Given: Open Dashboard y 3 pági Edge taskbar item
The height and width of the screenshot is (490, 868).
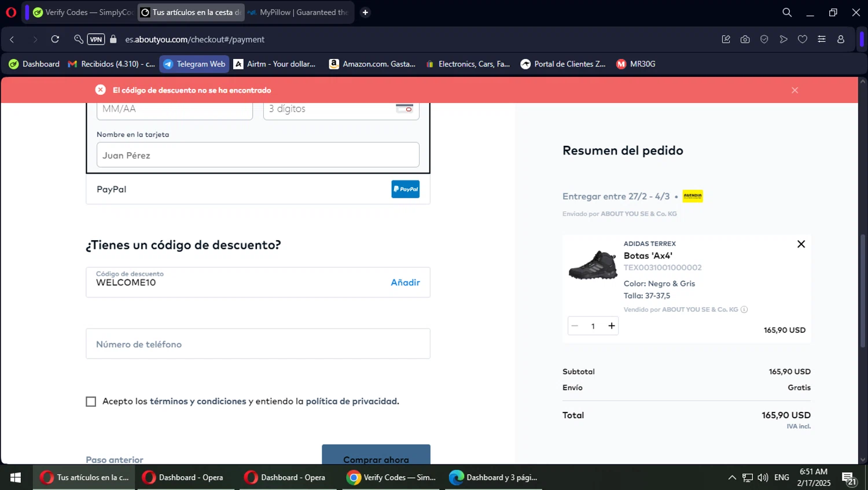Looking at the screenshot, I should click(x=494, y=477).
